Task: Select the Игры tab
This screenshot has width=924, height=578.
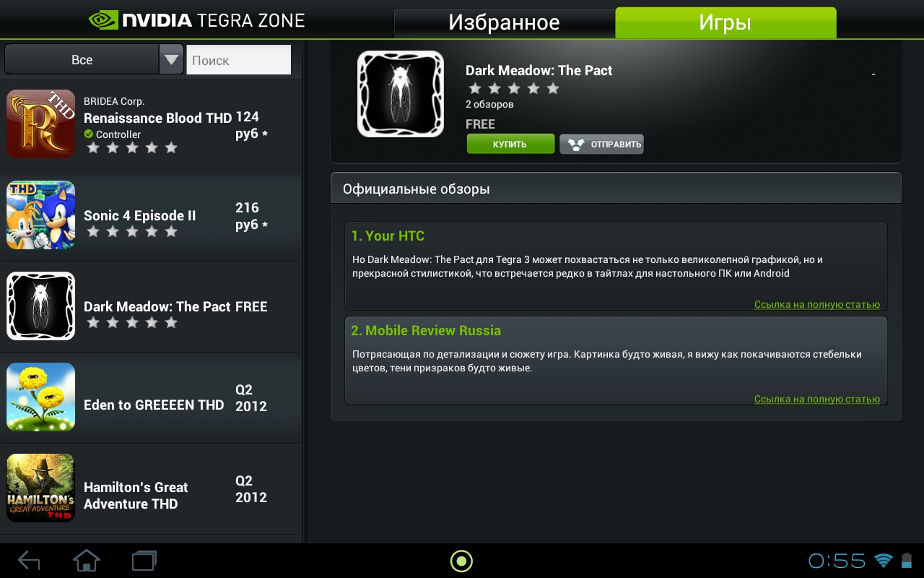Action: coord(725,22)
